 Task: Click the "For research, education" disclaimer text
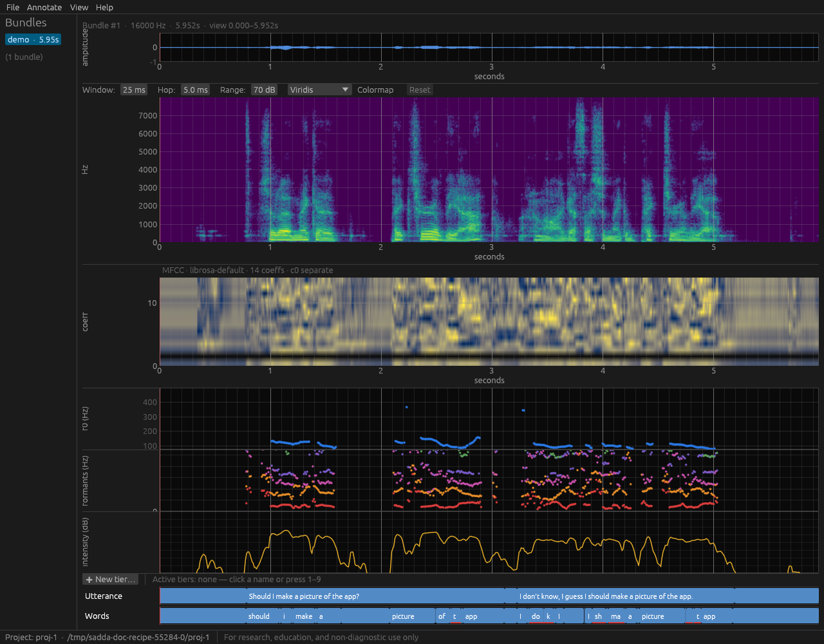[321, 637]
